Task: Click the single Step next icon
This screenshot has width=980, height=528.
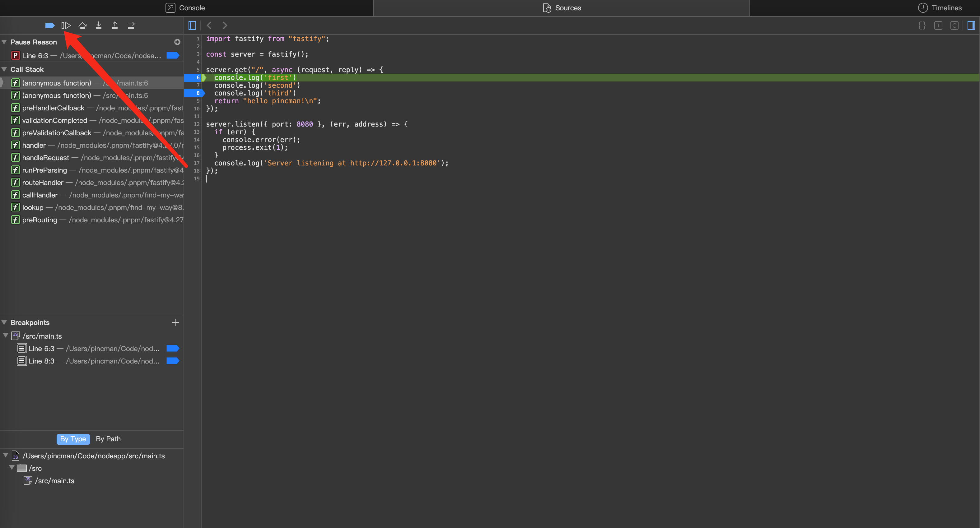Action: (x=131, y=25)
